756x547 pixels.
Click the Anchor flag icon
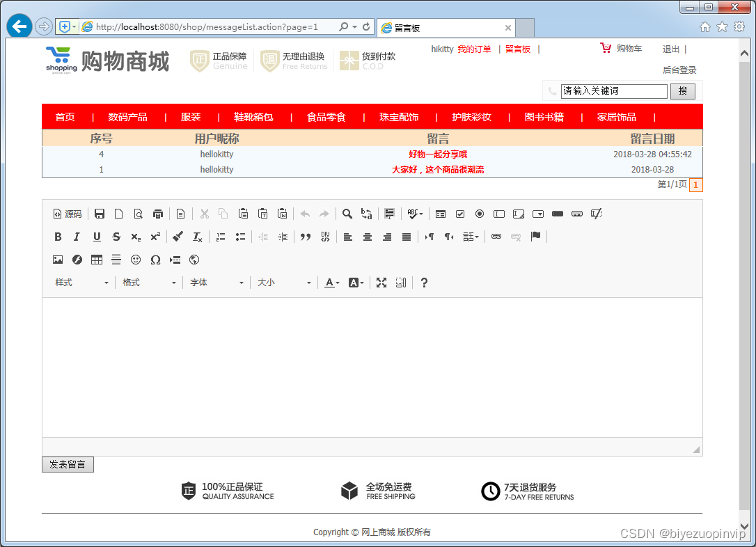535,237
